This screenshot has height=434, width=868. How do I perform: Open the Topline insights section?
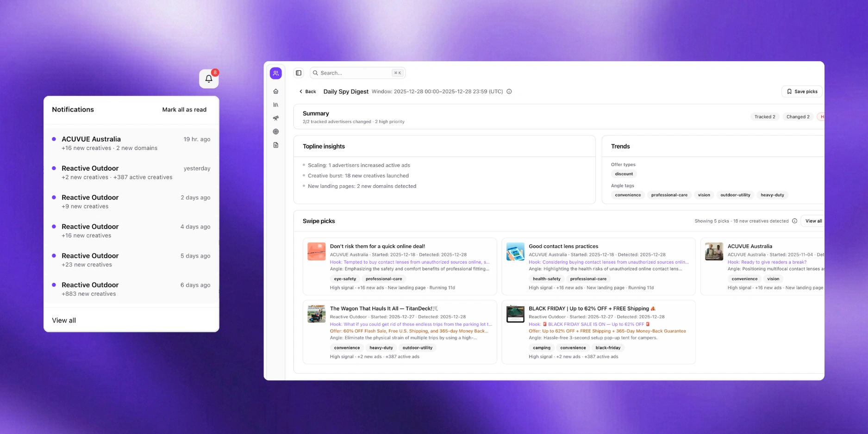tap(324, 146)
